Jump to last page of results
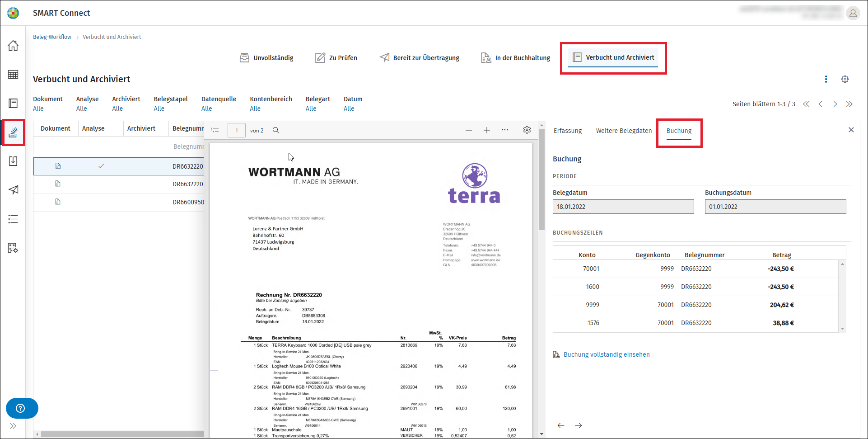Image resolution: width=868 pixels, height=439 pixels. tap(849, 104)
